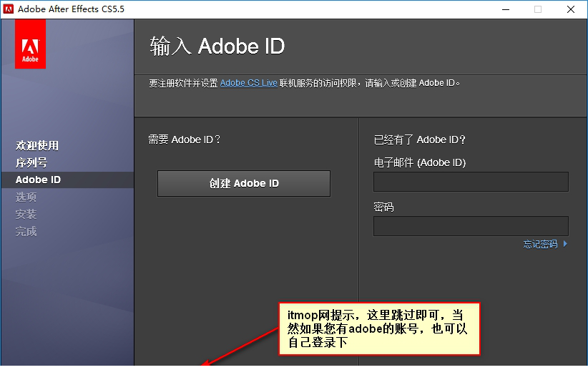This screenshot has height=380, width=588.
Task: Focus the password (密码) input field
Action: [471, 226]
